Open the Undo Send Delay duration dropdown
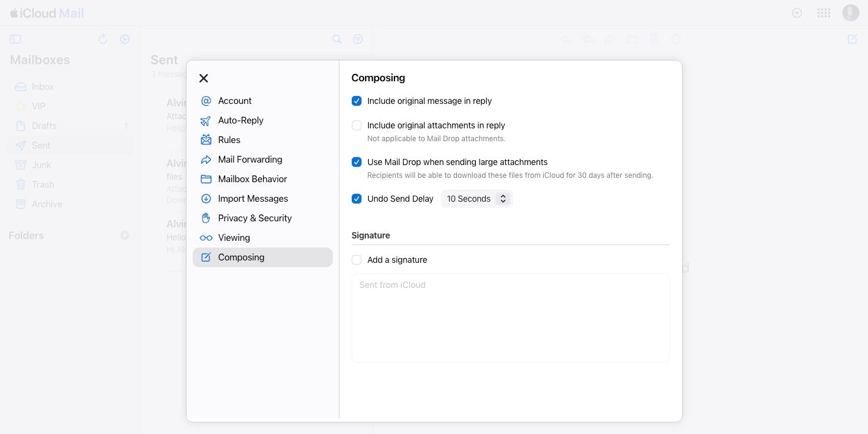 477,198
